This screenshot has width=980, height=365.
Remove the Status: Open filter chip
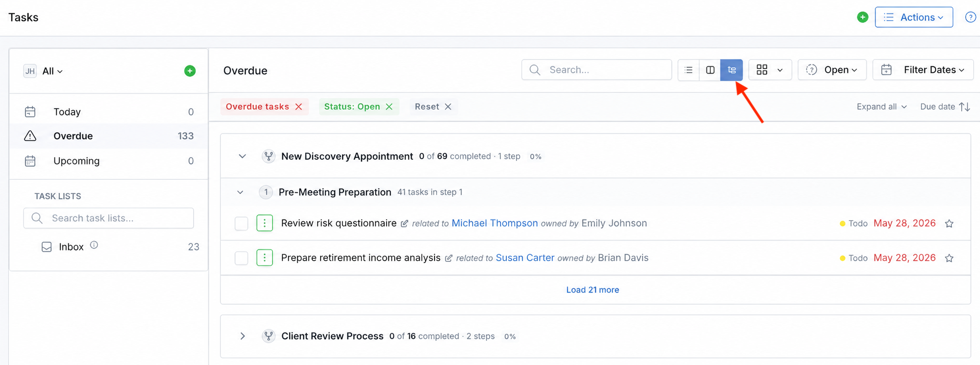(x=389, y=107)
